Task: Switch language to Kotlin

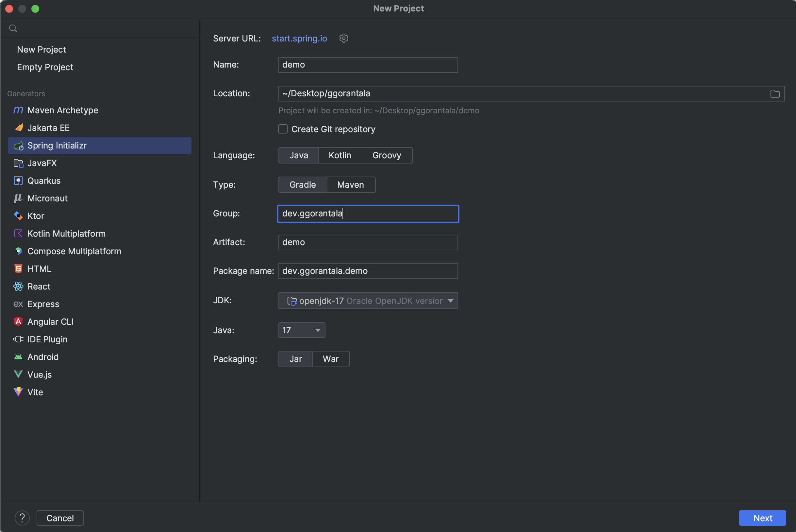Action: [x=340, y=155]
